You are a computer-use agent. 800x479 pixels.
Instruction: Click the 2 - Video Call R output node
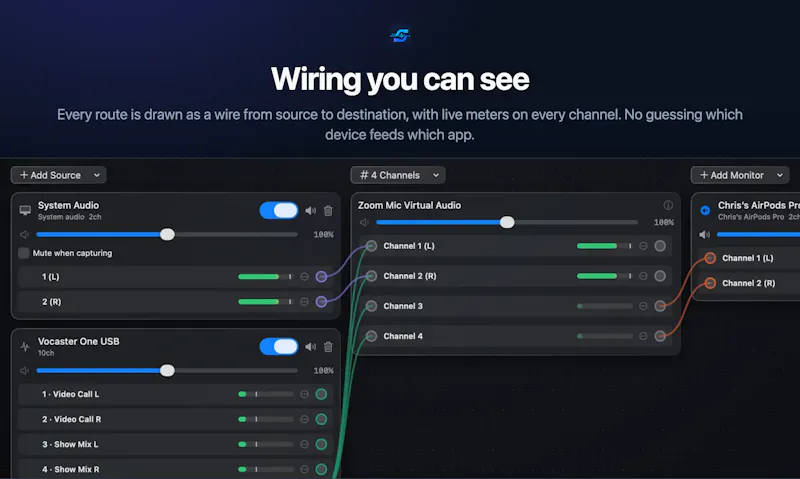(x=321, y=419)
